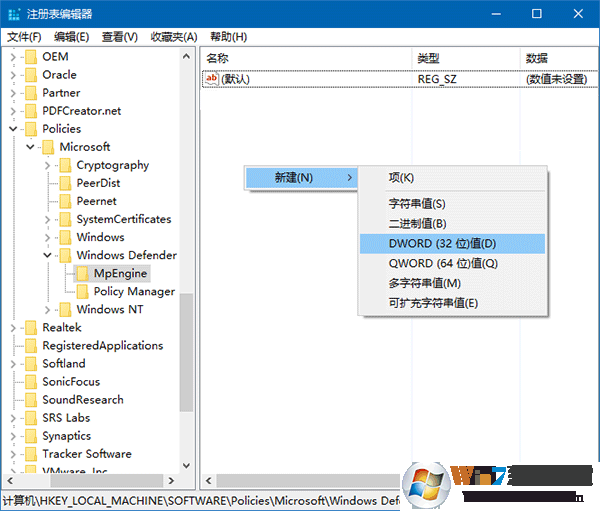The image size is (600, 511).
Task: Click the Policy Manager folder icon
Action: coord(83,292)
